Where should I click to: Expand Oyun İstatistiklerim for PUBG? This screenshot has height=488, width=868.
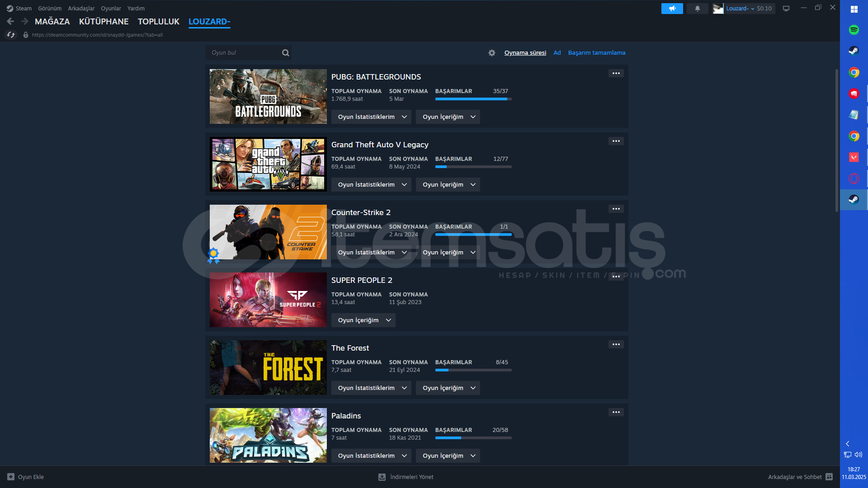pyautogui.click(x=371, y=117)
